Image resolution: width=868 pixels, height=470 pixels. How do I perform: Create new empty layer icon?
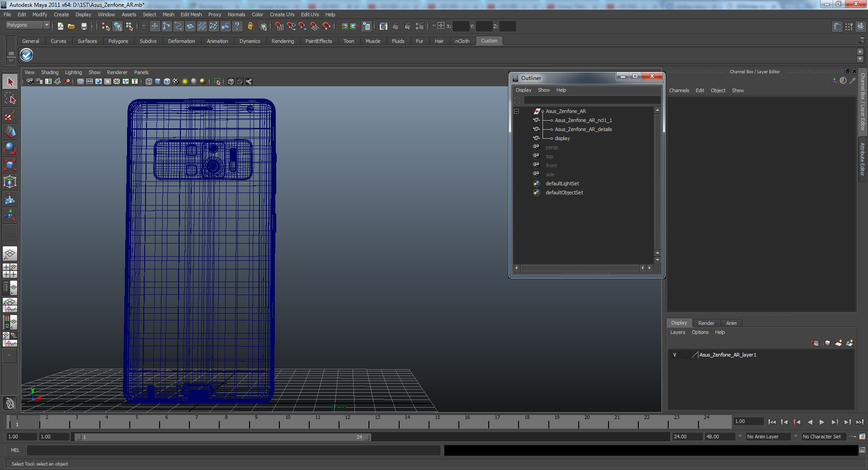coord(838,343)
